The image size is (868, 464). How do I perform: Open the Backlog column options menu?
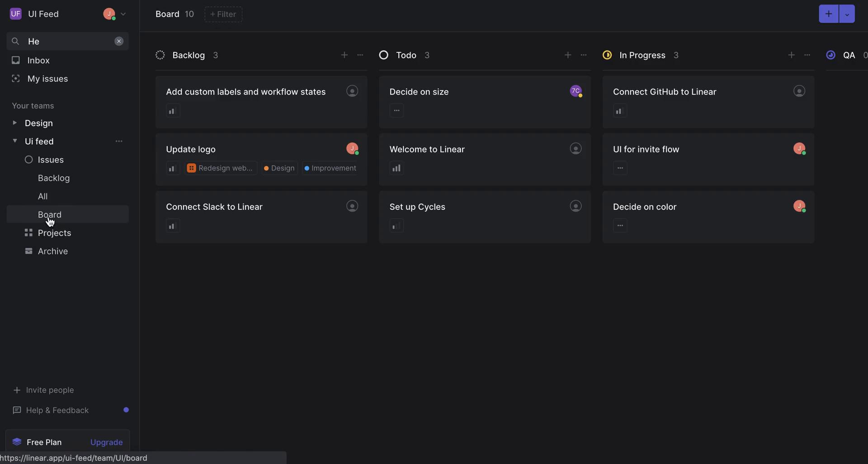coord(360,55)
